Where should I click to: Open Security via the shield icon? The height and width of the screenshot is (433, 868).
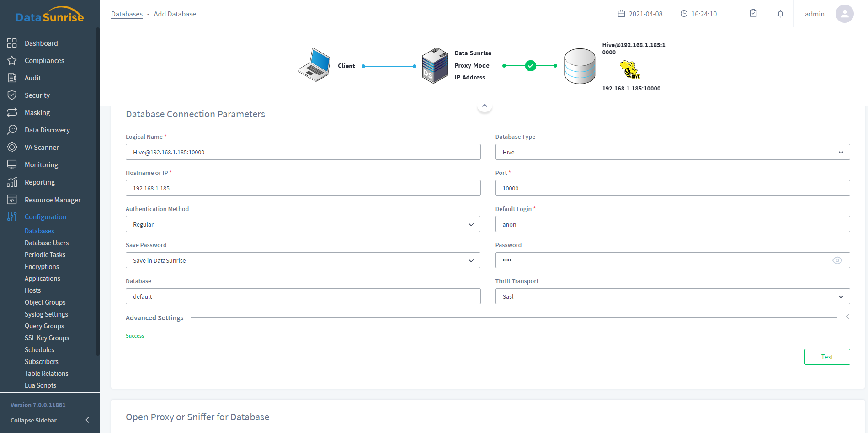coord(12,95)
